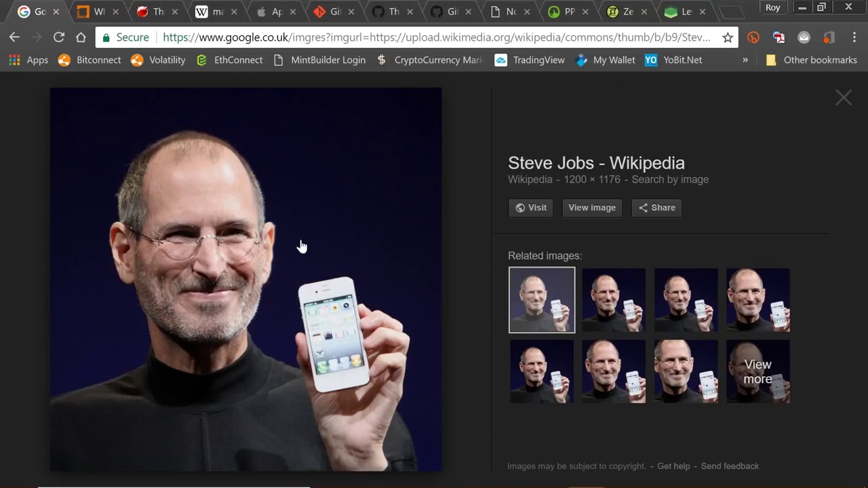
Task: Open the PDF extension icon in toolbar
Action: click(778, 37)
